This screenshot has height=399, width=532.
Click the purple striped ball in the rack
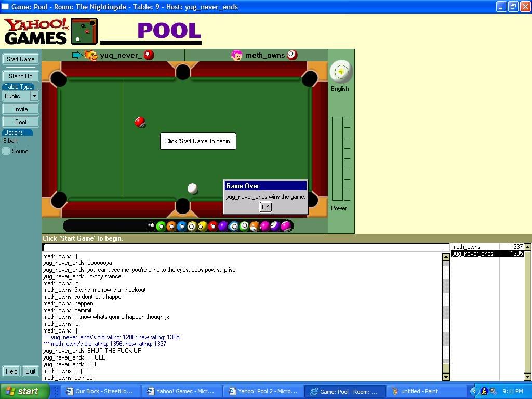pos(275,227)
